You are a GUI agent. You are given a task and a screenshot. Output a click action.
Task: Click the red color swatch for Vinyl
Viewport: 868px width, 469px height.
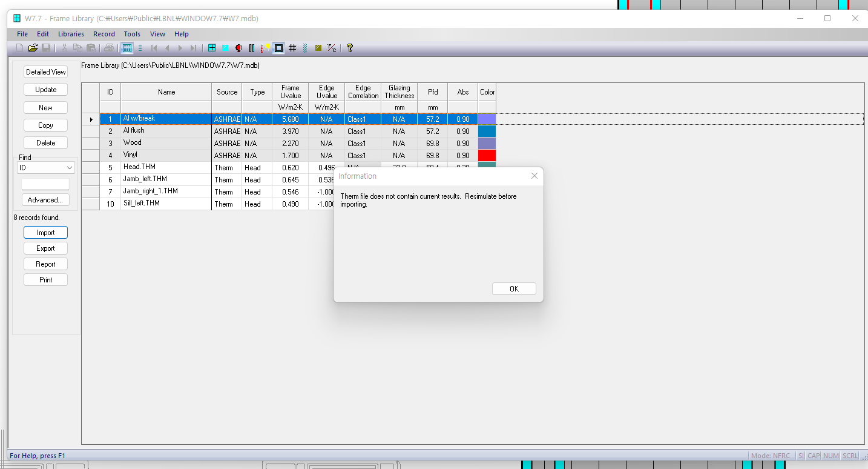(487, 156)
